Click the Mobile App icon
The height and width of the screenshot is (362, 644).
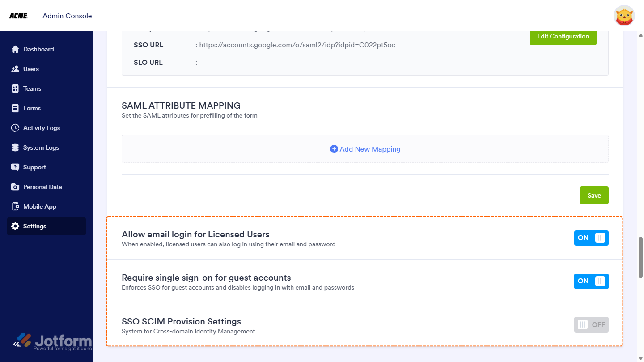point(15,206)
